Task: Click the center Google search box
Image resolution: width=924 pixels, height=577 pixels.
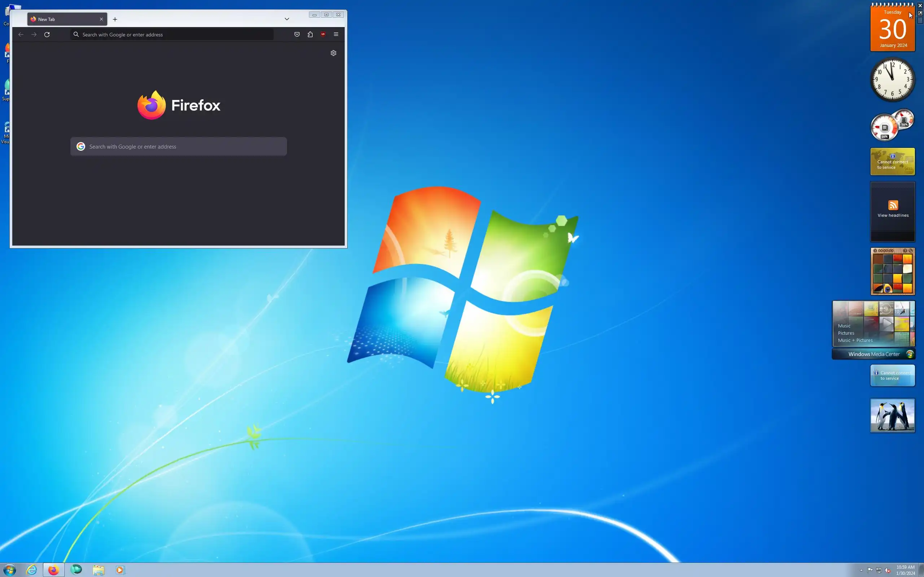Action: (179, 146)
